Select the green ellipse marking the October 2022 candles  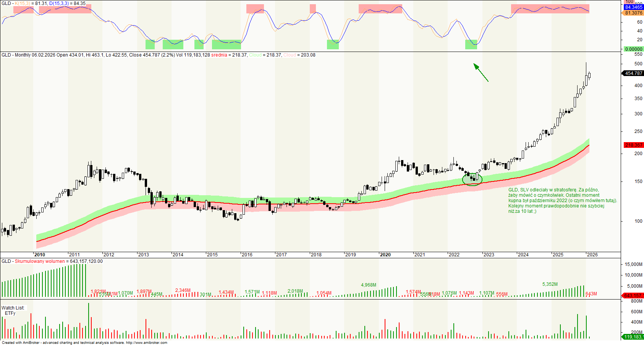472,179
